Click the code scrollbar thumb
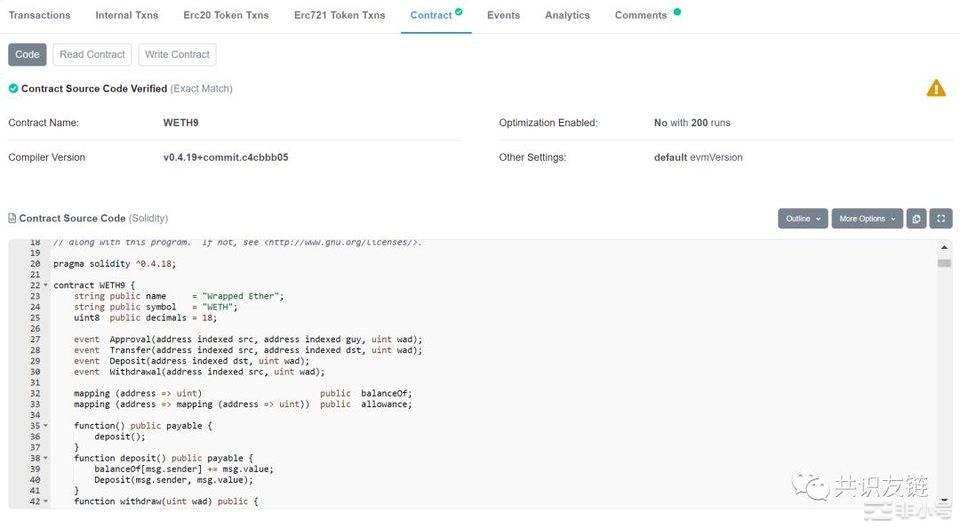Image resolution: width=960 pixels, height=529 pixels. pyautogui.click(x=944, y=263)
